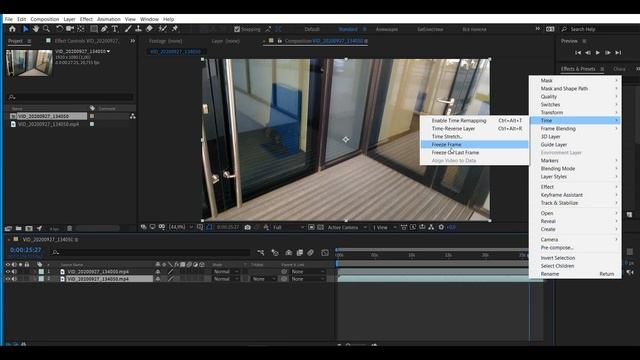
Task: Select the Zoom magnifier tool
Action: point(47,29)
